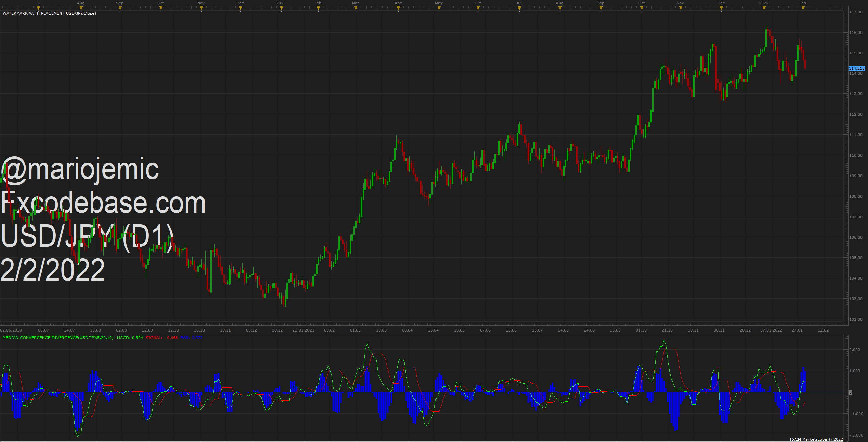868x442 pixels.
Task: Click the 30.10 date on the time axis
Action: pyautogui.click(x=199, y=330)
